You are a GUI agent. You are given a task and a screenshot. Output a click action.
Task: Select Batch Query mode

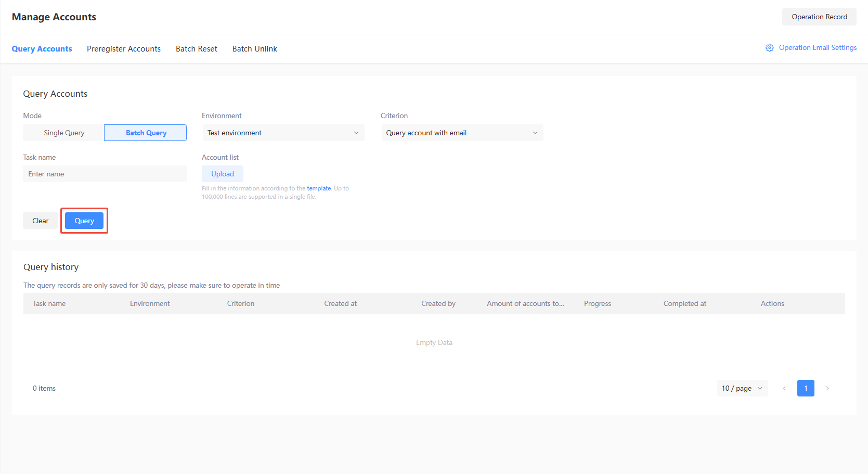(145, 133)
